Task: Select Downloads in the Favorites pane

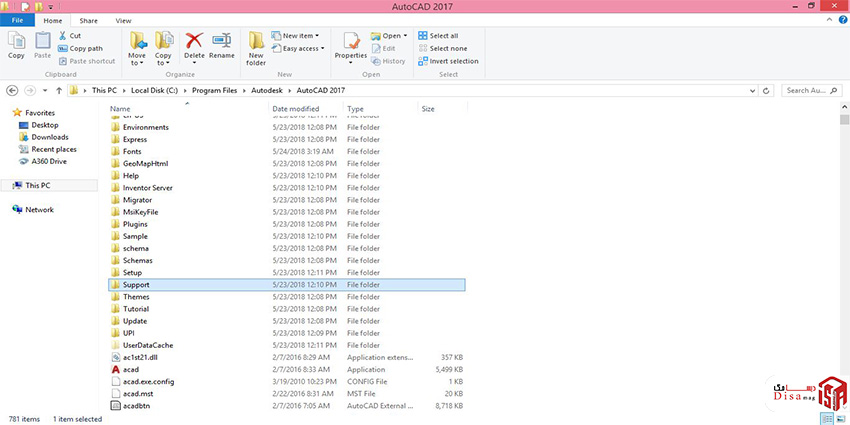Action: pyautogui.click(x=49, y=137)
